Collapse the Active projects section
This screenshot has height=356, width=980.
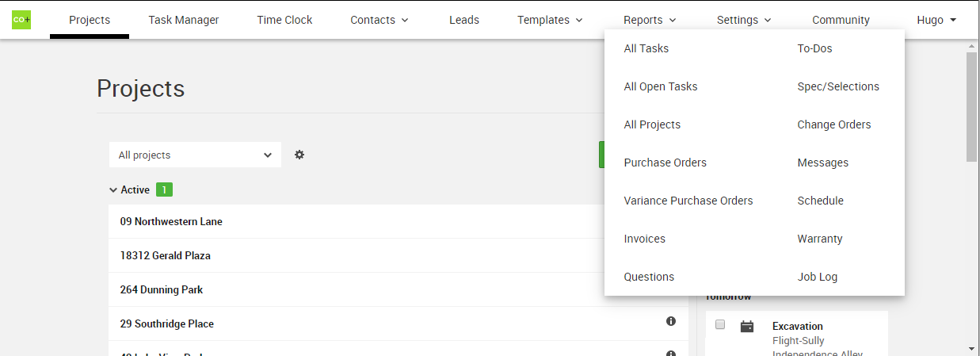tap(113, 190)
